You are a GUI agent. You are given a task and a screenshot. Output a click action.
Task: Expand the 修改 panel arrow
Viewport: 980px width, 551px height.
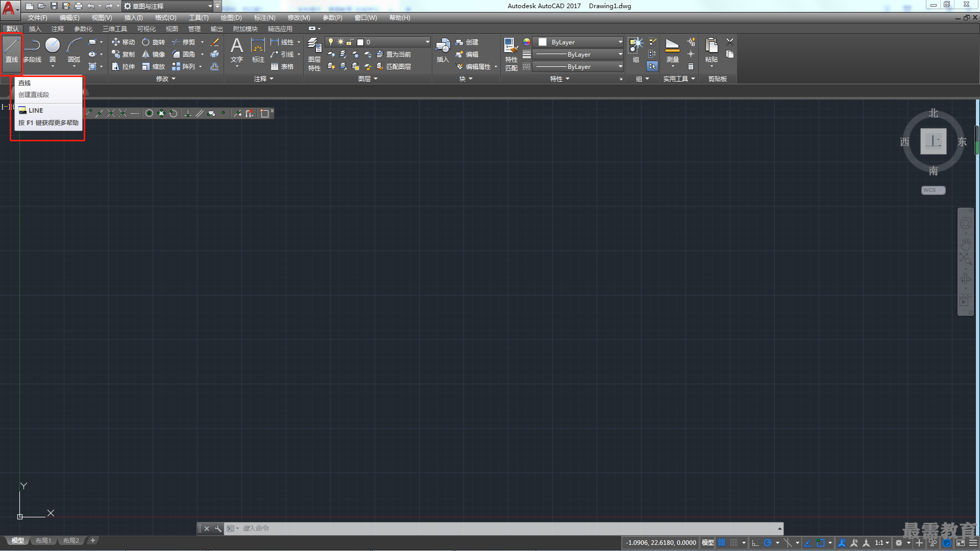174,79
